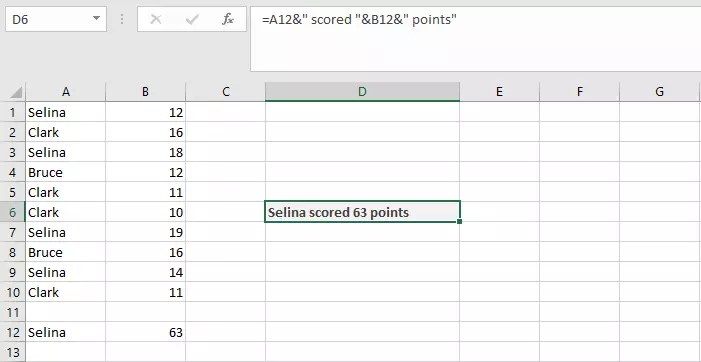Image resolution: width=701 pixels, height=362 pixels.
Task: Open the Name Box dropdown arrow
Action: pyautogui.click(x=96, y=19)
